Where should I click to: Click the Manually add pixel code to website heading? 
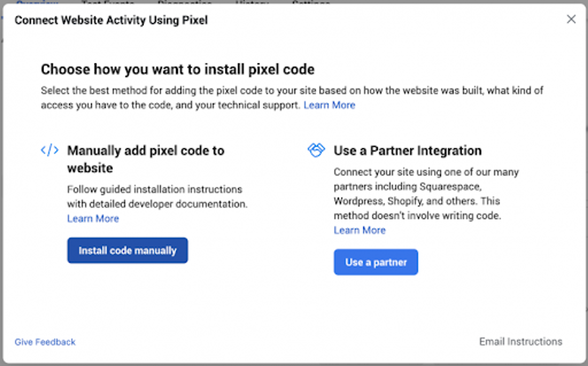[x=146, y=159]
